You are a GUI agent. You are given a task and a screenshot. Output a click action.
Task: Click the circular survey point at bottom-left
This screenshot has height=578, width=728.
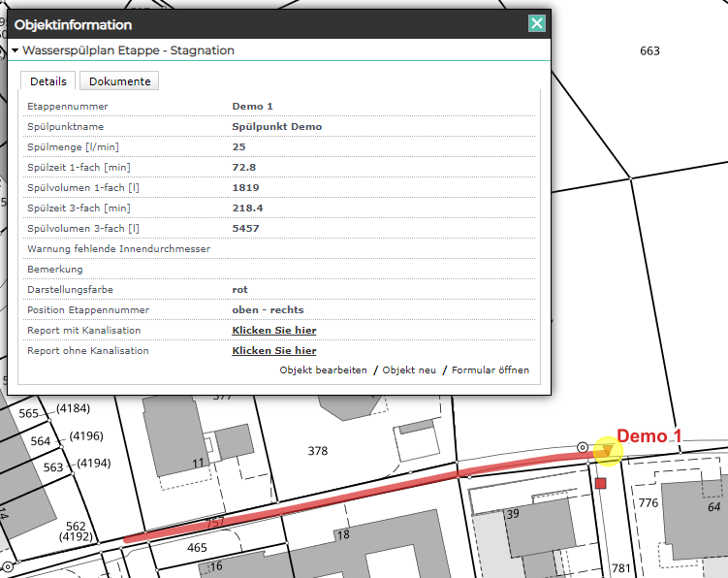(x=7, y=566)
